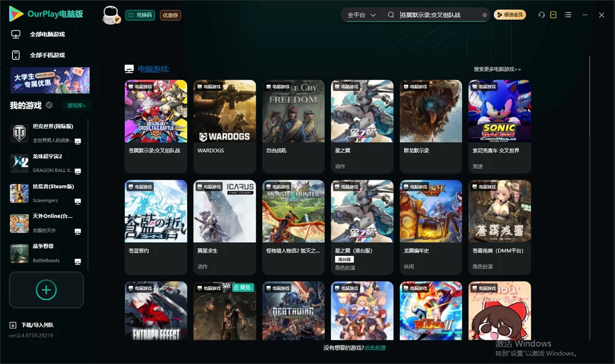Select the 苍翼默示录:交叉组队战 game card
Image resolution: width=615 pixels, height=364 pixels.
tap(156, 126)
